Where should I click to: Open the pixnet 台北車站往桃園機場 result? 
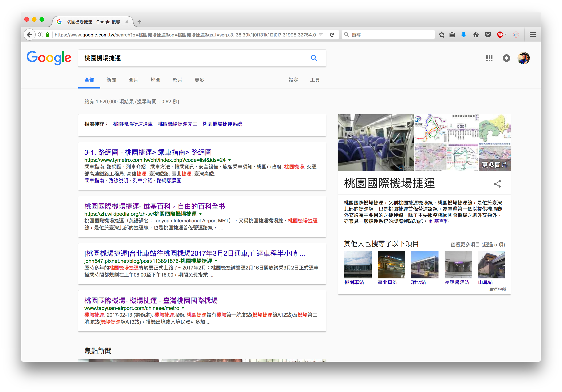coord(195,253)
